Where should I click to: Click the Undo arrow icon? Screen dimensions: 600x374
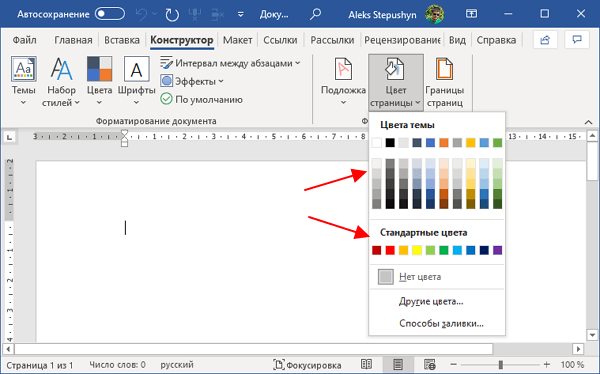click(142, 15)
